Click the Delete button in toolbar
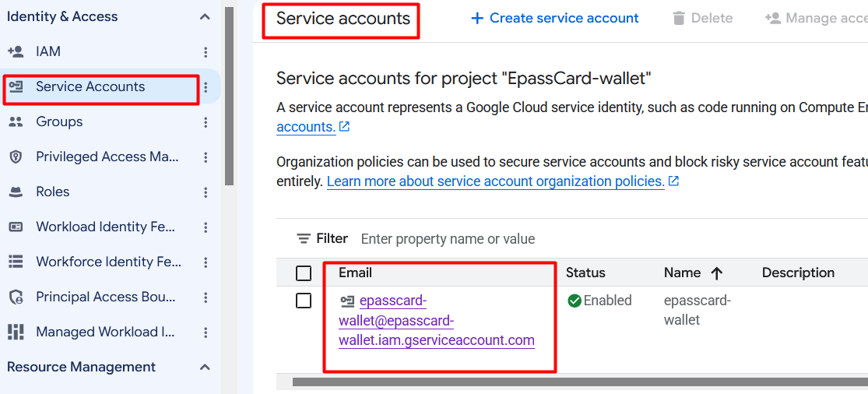 (702, 18)
